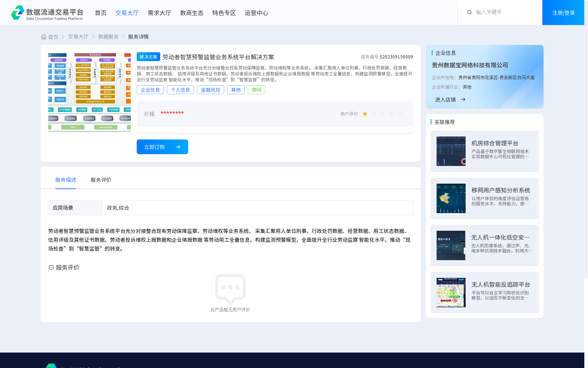Click the 关联推荐 section heading
This screenshot has width=588, height=368.
pyautogui.click(x=445, y=122)
